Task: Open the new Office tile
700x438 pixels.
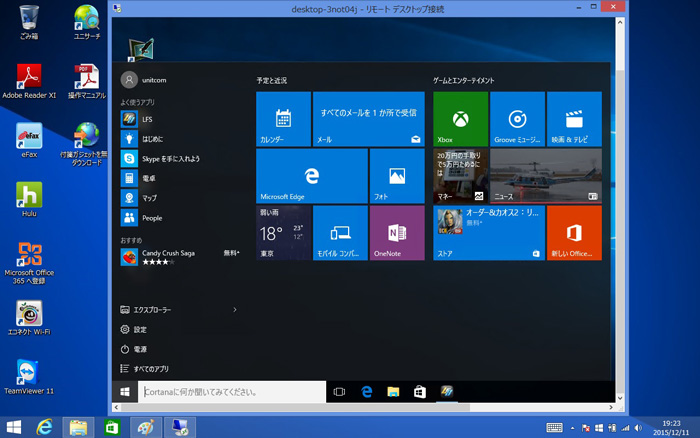Action: coord(574,233)
